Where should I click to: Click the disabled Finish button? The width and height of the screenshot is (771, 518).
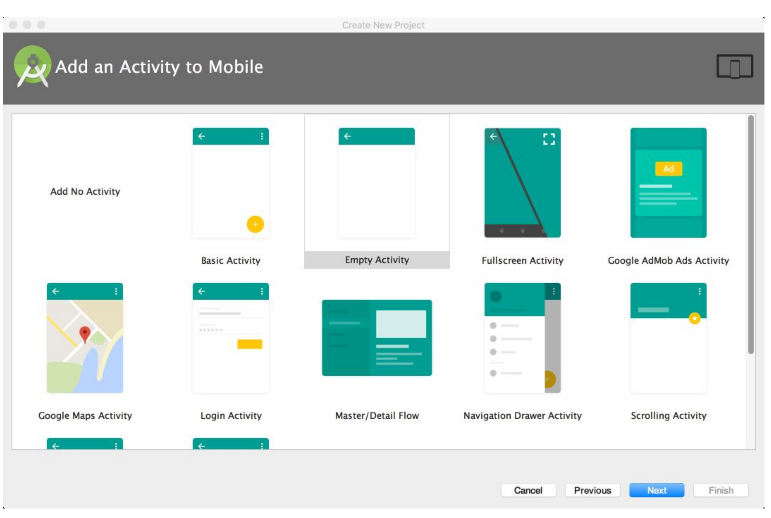coord(721,490)
